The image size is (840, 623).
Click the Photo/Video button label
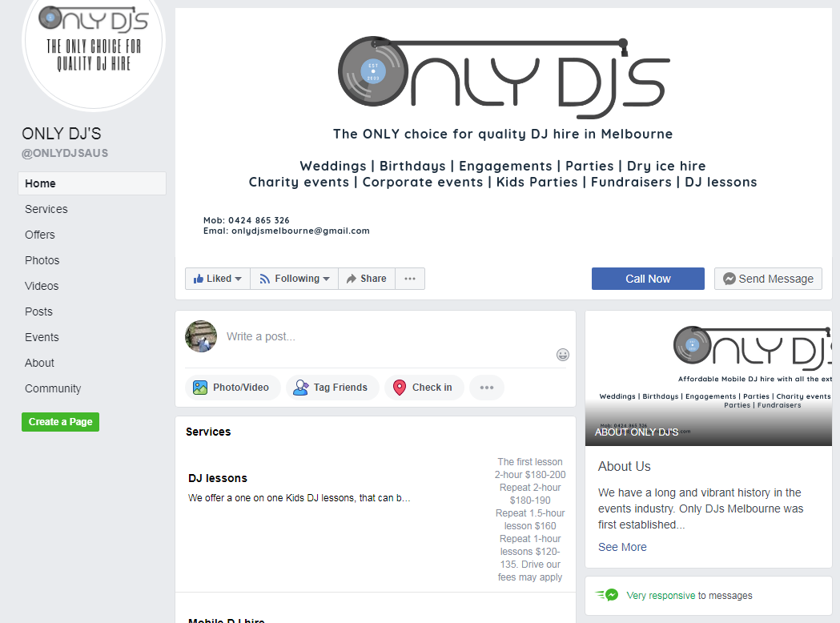[x=240, y=388]
